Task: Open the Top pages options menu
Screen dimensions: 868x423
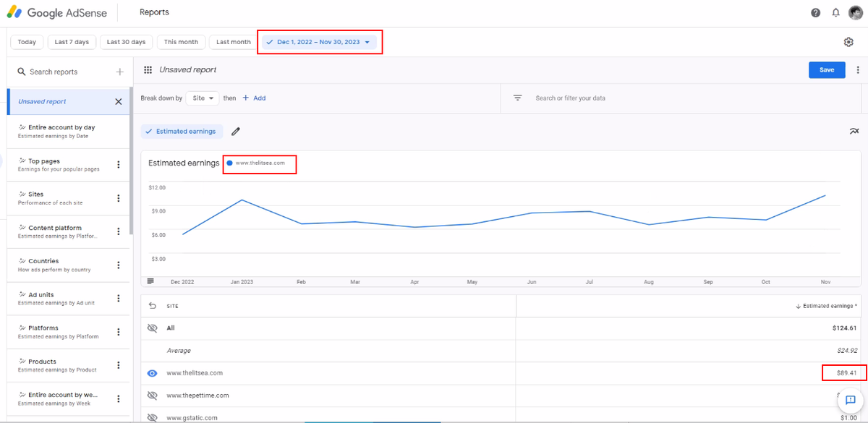Action: tap(119, 165)
